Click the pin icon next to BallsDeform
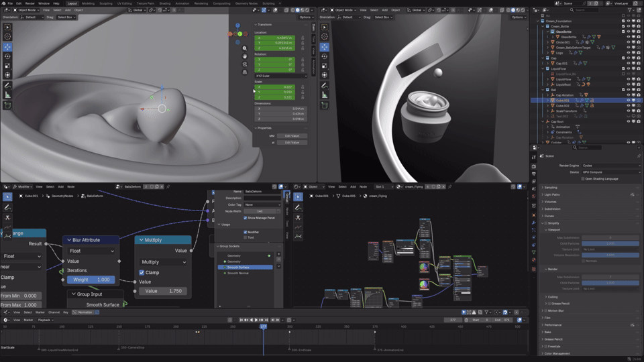 (168, 186)
